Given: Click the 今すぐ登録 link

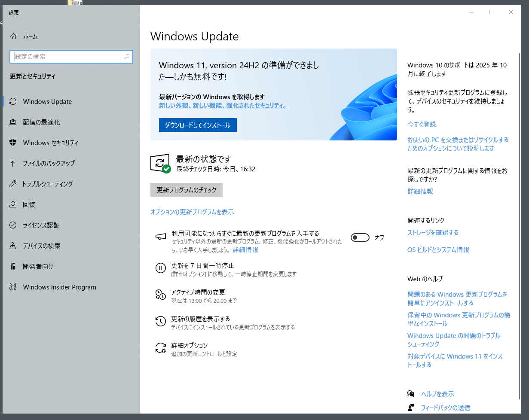Looking at the screenshot, I should (422, 125).
